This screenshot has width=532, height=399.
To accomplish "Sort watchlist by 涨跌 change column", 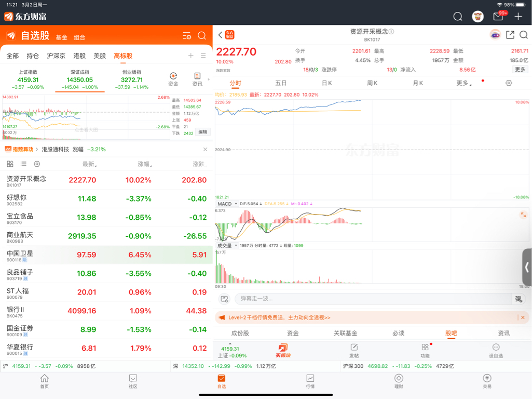I will pyautogui.click(x=199, y=164).
